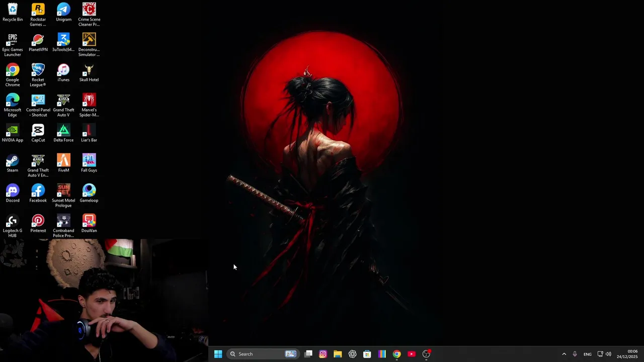This screenshot has width=644, height=362.
Task: Select Control Panel shortcut icon
Action: (38, 105)
